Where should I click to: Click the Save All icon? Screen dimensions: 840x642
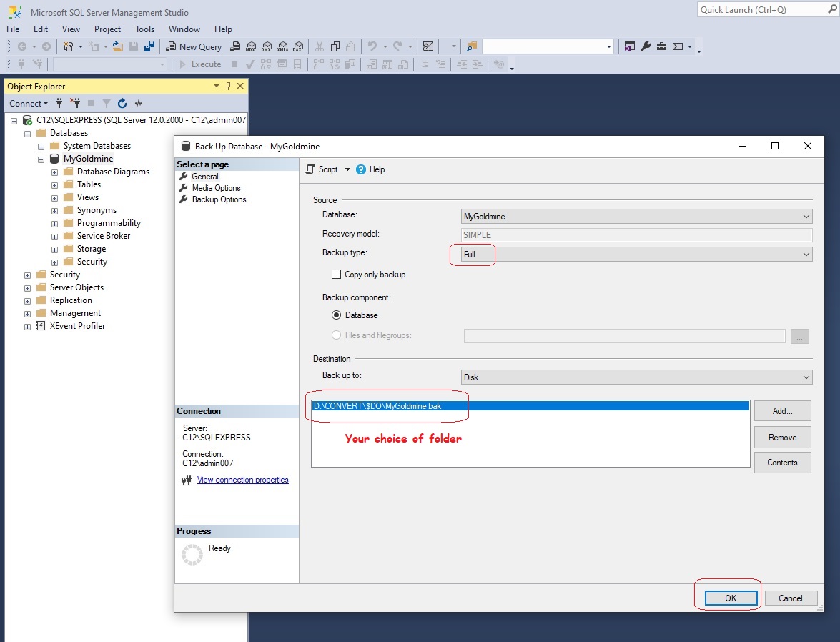[149, 46]
